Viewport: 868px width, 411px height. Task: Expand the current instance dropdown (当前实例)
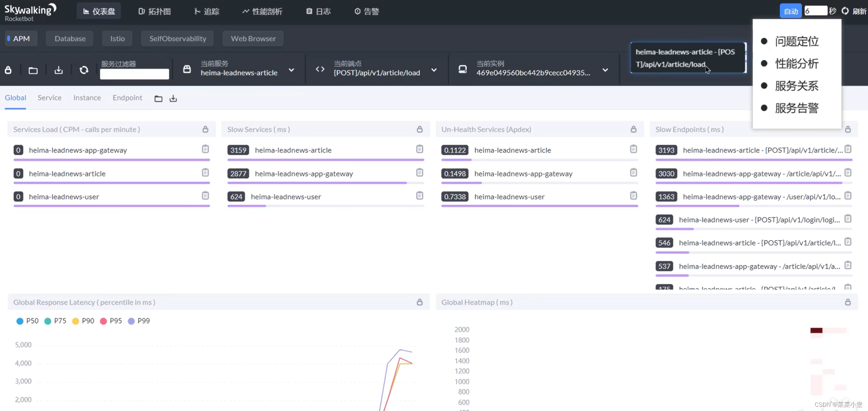605,70
